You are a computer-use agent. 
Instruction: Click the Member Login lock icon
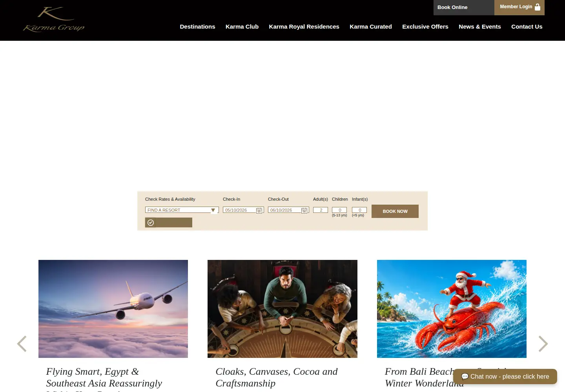tap(538, 7)
